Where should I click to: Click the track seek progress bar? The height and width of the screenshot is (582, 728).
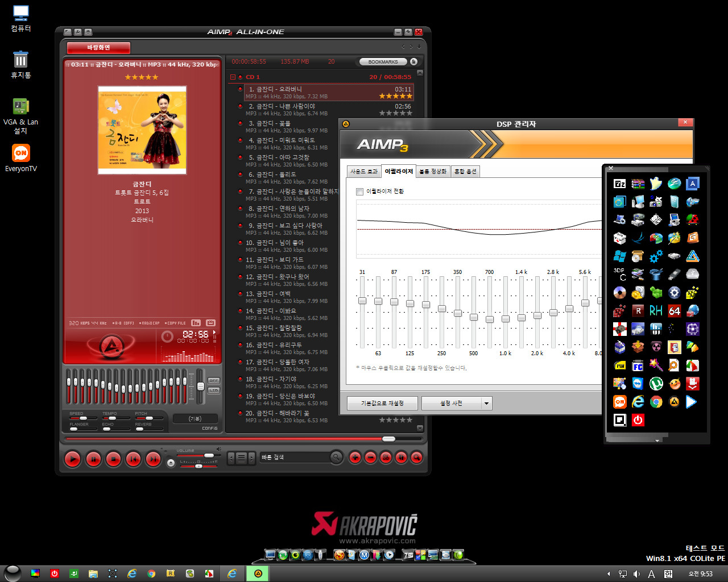pyautogui.click(x=243, y=439)
